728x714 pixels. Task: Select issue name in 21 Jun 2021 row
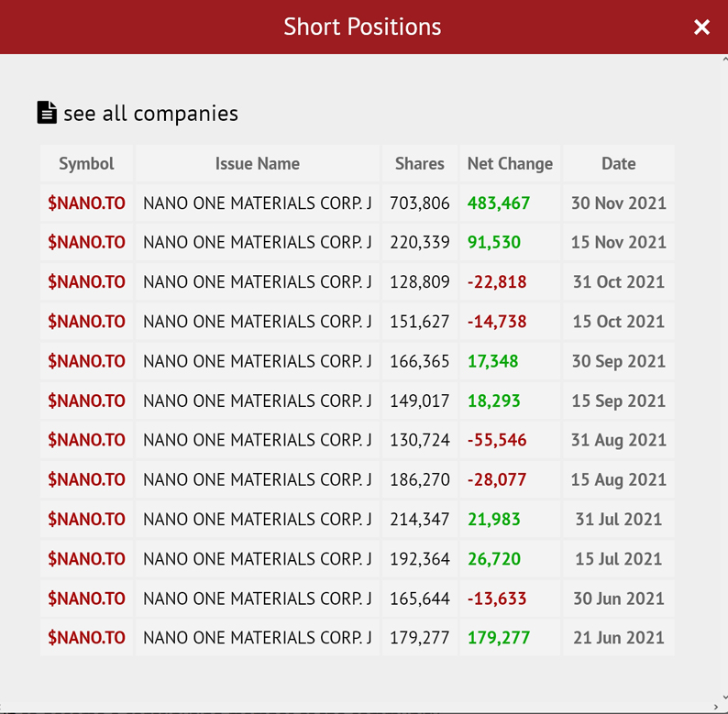(258, 637)
